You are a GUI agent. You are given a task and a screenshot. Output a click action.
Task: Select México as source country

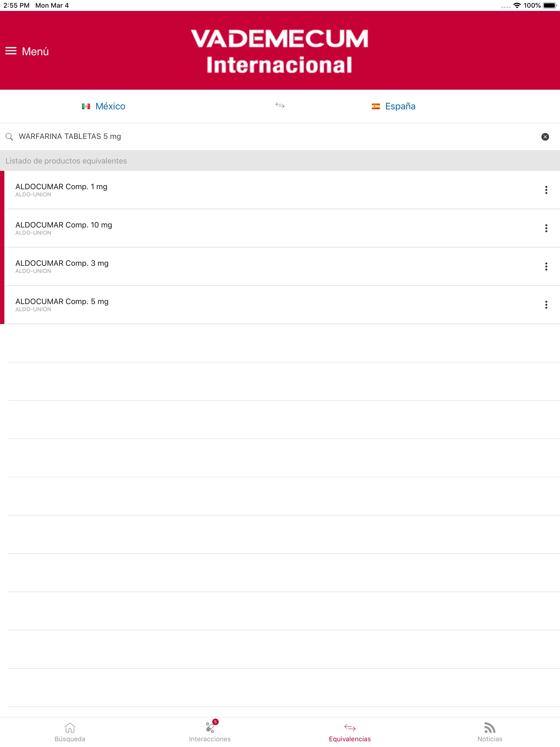110,106
